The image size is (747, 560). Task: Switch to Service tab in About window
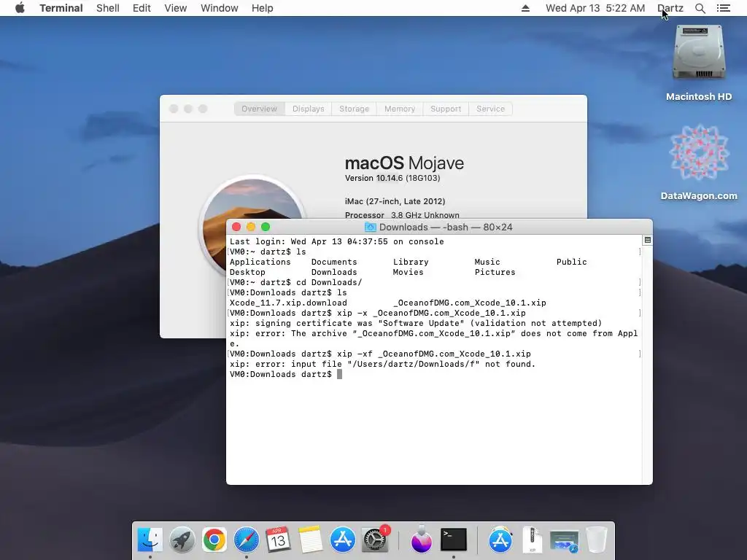[x=490, y=109]
